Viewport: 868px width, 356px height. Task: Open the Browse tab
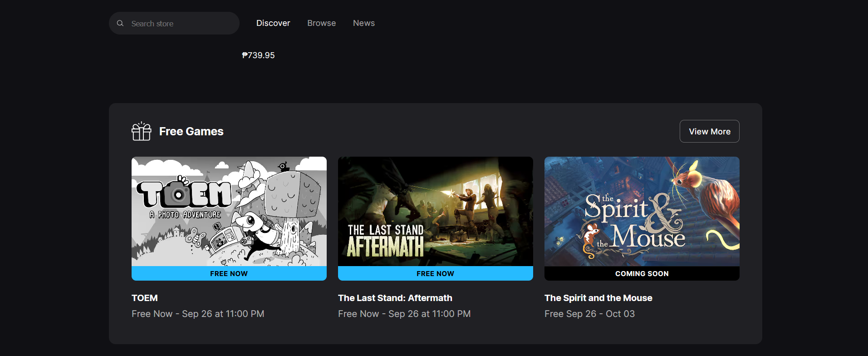pyautogui.click(x=321, y=23)
